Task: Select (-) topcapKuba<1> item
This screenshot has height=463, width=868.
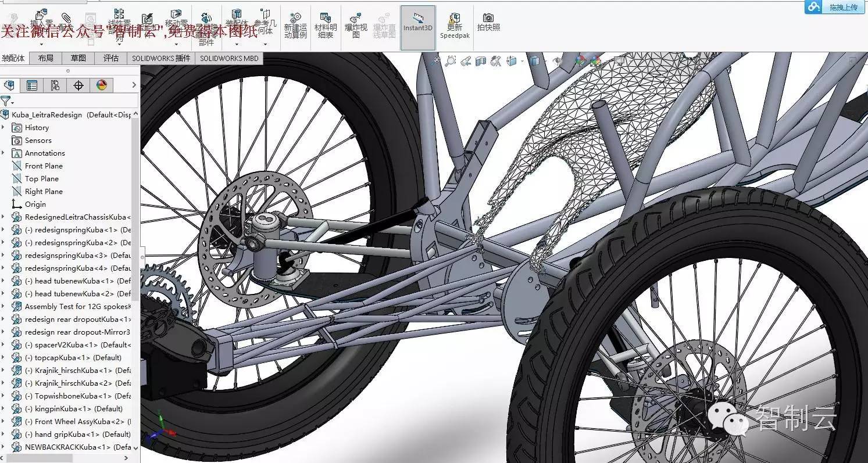Action: click(x=73, y=358)
